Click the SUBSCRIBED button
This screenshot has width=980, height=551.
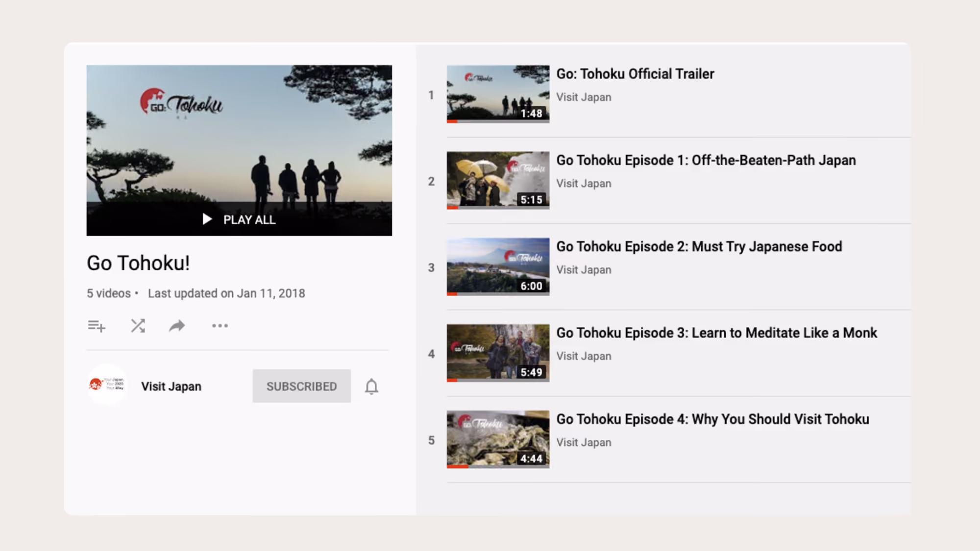click(x=302, y=386)
